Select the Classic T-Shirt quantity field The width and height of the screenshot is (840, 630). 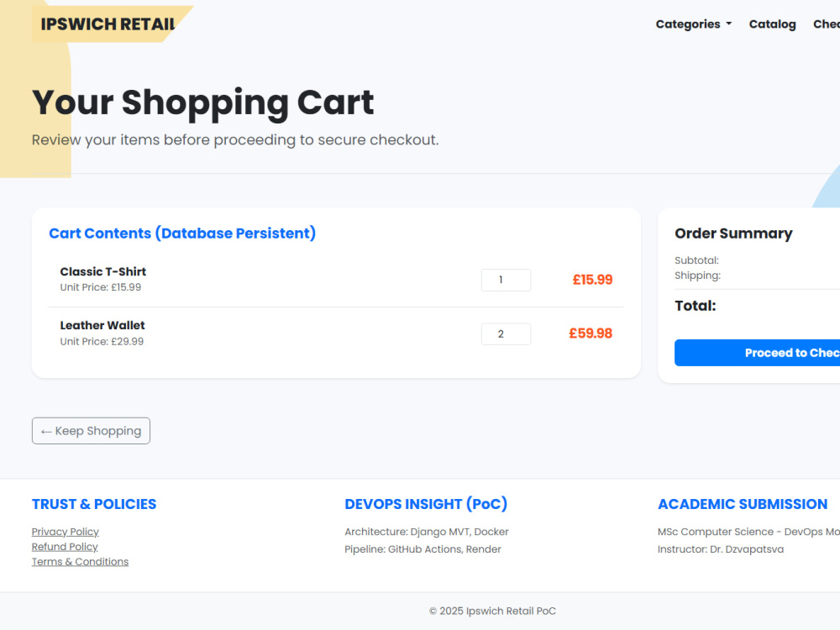click(x=506, y=280)
